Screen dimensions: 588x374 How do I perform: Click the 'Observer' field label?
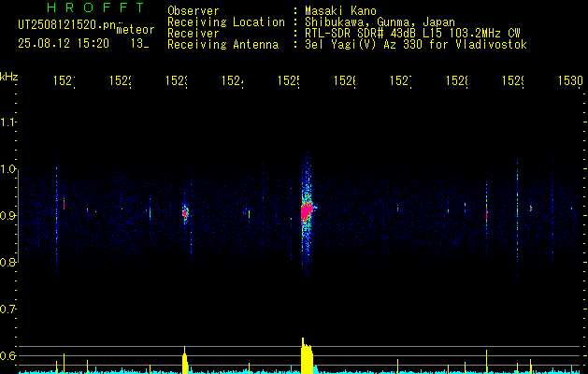coord(194,11)
